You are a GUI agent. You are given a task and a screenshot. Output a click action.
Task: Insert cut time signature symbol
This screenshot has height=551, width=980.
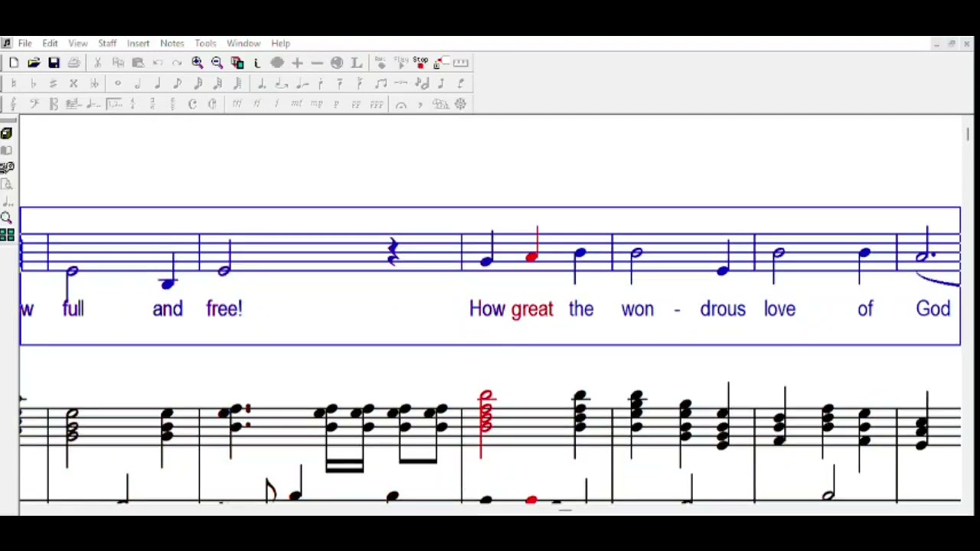pyautogui.click(x=212, y=104)
